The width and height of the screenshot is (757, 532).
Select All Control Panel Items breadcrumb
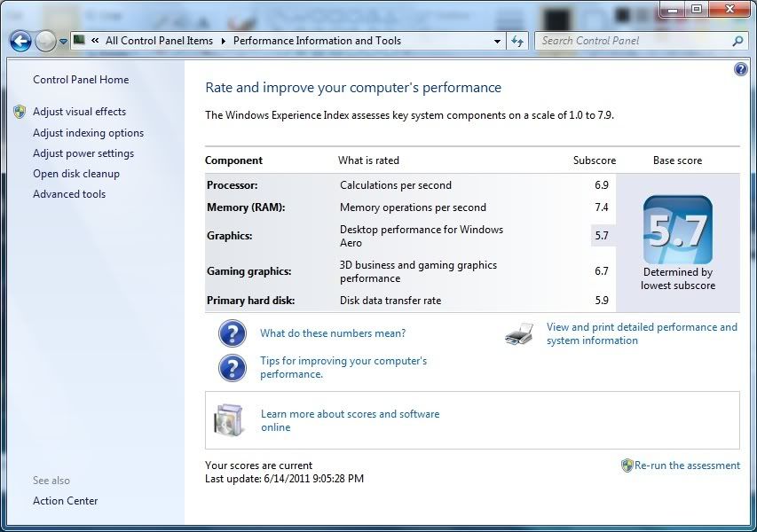click(x=159, y=41)
